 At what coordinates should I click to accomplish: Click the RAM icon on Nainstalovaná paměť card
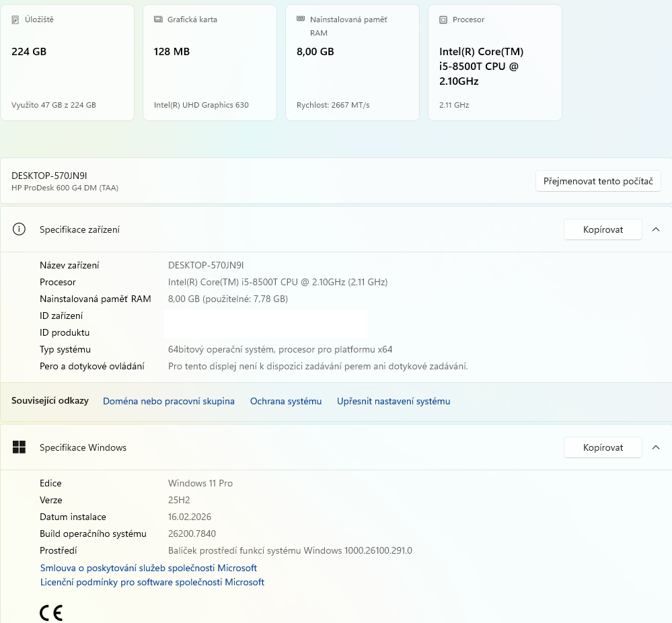(x=301, y=20)
